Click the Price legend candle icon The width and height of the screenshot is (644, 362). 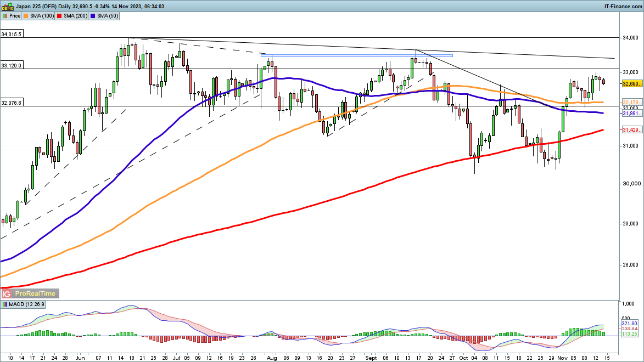click(x=5, y=15)
